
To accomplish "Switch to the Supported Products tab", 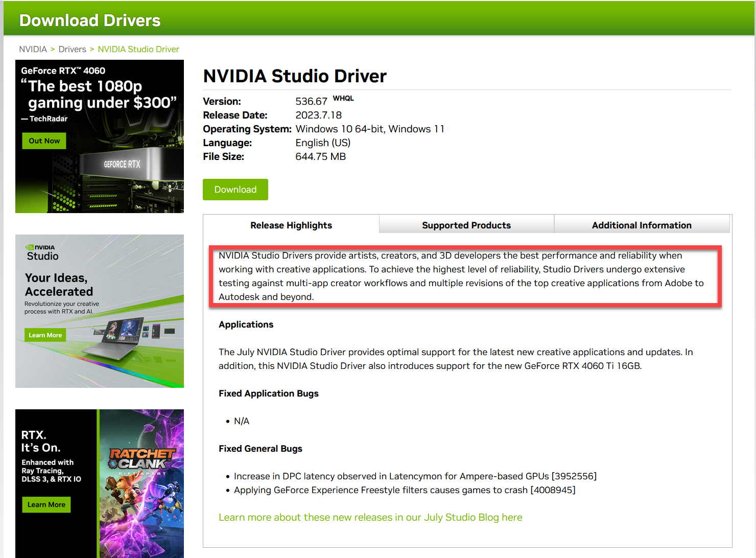I will 466,225.
